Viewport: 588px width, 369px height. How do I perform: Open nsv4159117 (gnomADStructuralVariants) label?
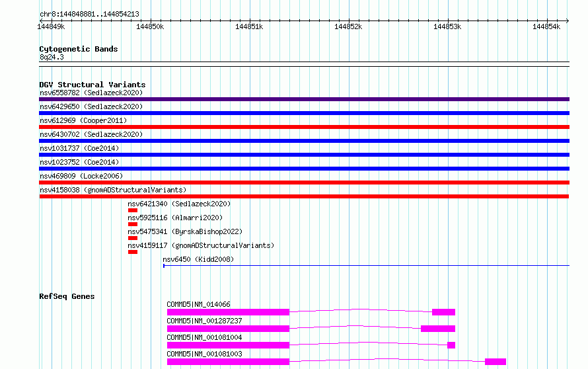(x=201, y=245)
